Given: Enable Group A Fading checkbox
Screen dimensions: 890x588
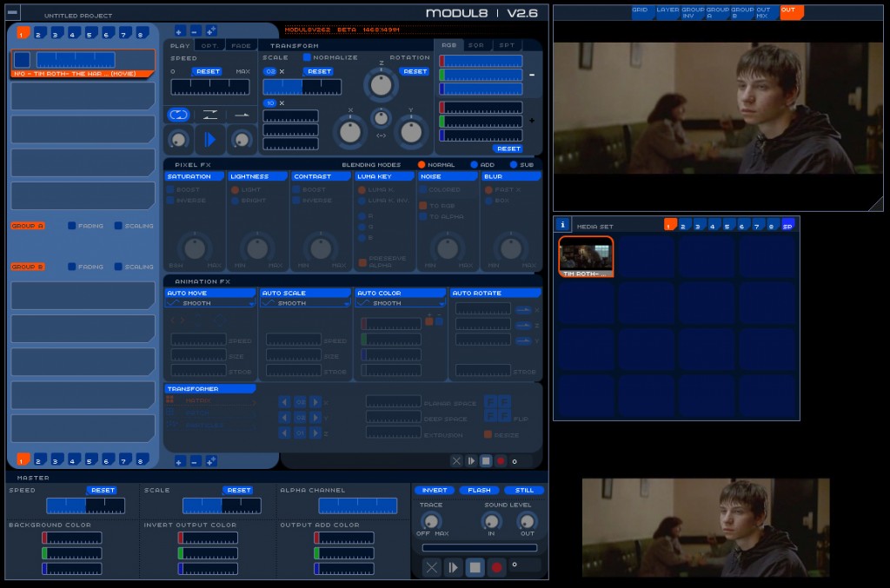Looking at the screenshot, I should point(71,226).
